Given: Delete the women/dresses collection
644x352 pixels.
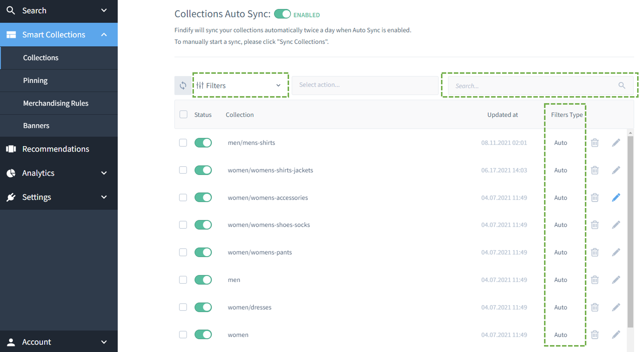Looking at the screenshot, I should click(595, 307).
